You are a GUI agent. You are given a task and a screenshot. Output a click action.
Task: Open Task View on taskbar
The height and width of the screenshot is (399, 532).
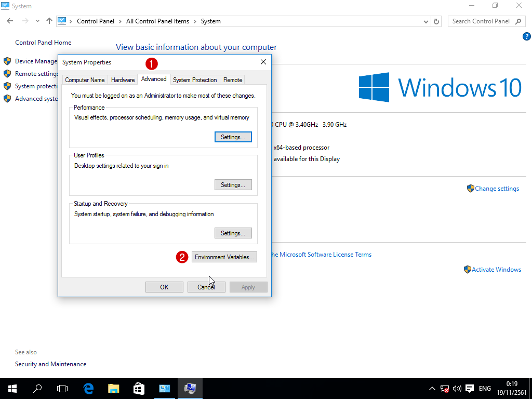click(62, 389)
